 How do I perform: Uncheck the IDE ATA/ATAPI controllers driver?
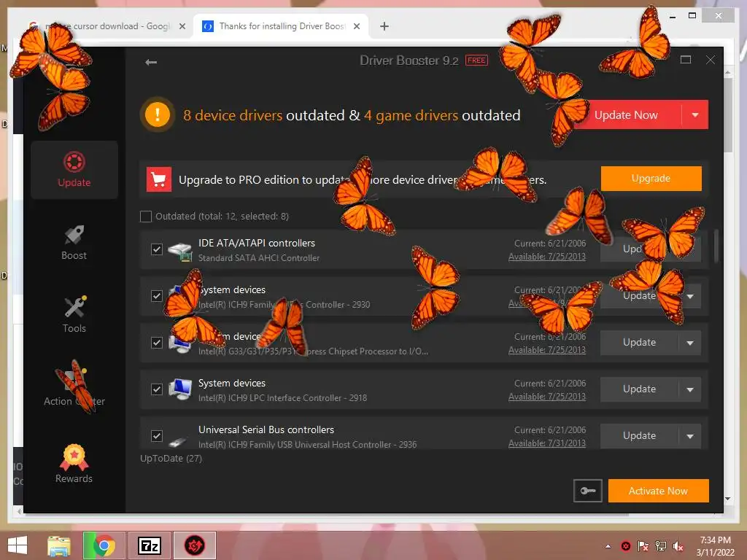click(157, 249)
